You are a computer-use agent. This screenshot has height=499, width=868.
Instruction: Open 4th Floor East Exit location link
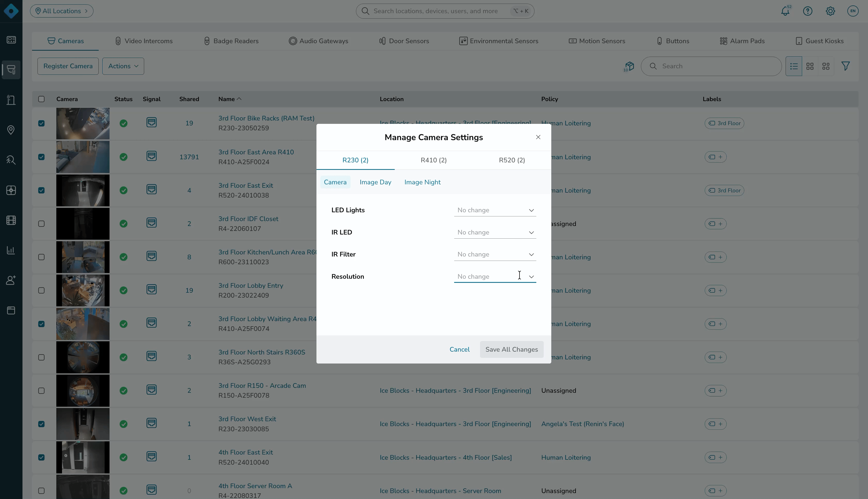coord(446,458)
